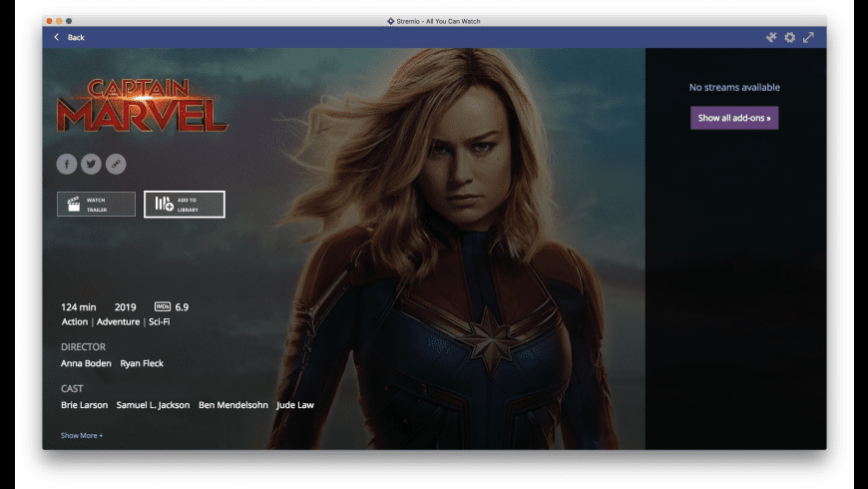The width and height of the screenshot is (868, 489).
Task: Click the IMDb badge icon
Action: [x=163, y=306]
